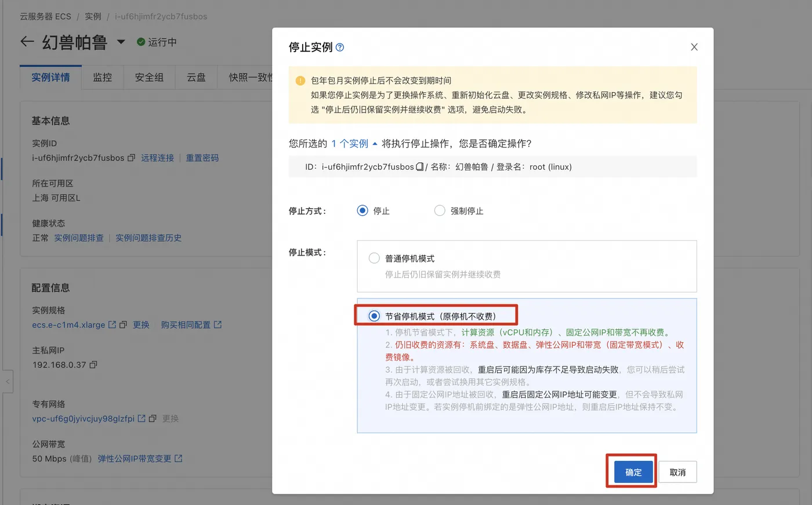Click the 远程连接 link
Viewport: 812px width, 505px height.
point(157,158)
